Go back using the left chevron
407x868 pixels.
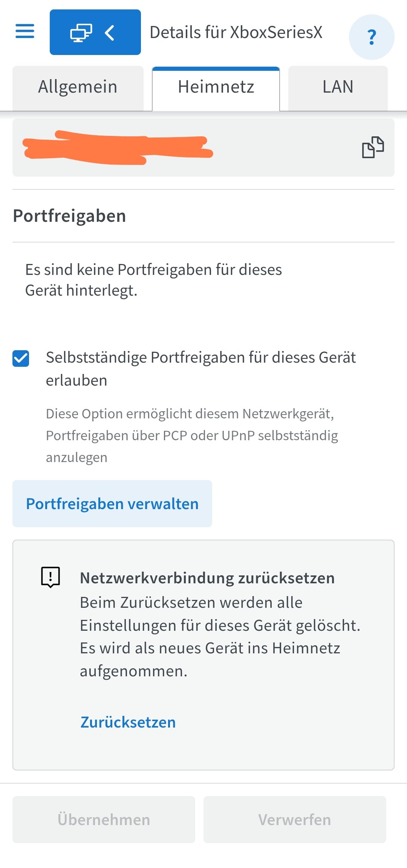110,33
